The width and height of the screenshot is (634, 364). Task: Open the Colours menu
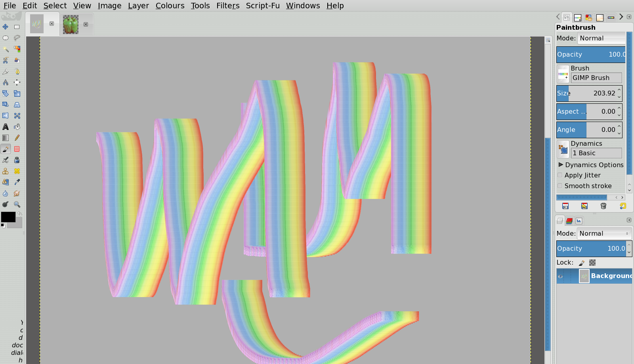[170, 6]
